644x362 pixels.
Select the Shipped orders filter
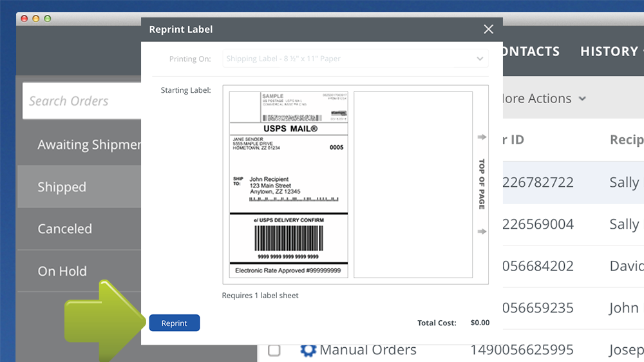coord(62,187)
